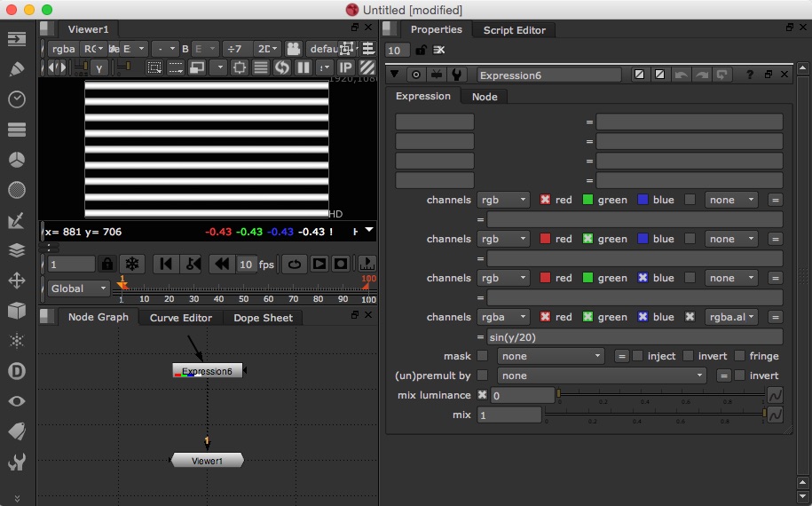Open the Global frame range dropdown
The image size is (812, 506).
[78, 289]
